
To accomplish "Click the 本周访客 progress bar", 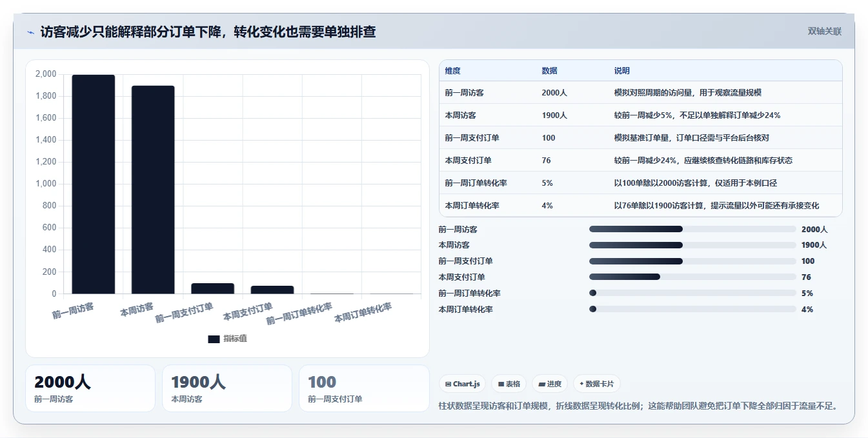I will 692,245.
